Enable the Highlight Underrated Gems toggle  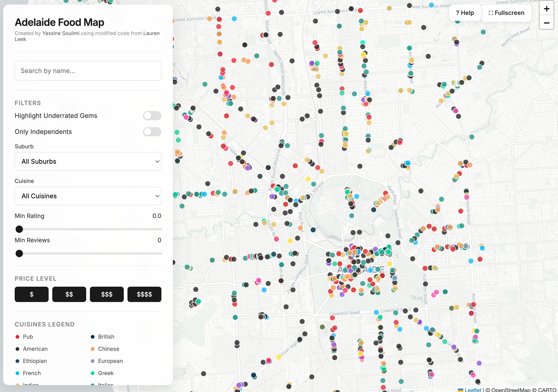(152, 116)
